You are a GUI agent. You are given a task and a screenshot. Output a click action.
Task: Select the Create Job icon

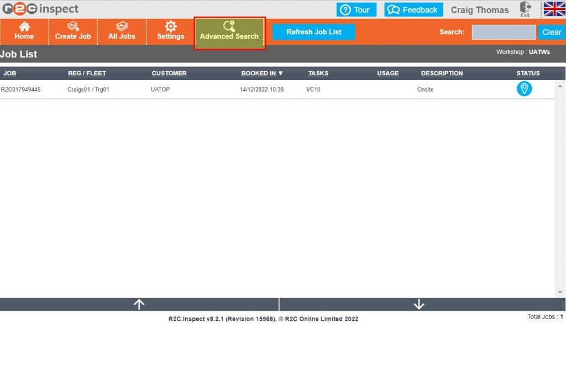point(73,32)
